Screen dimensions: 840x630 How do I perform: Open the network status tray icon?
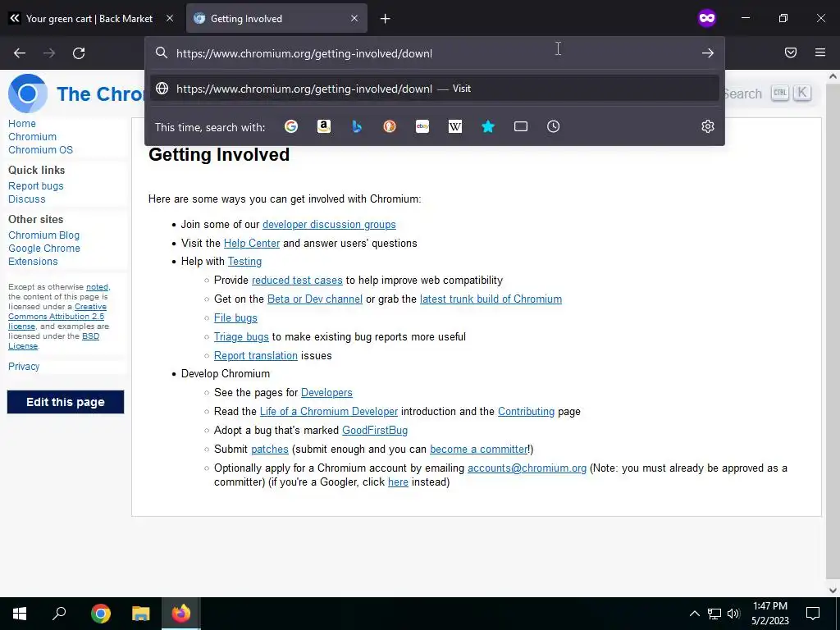point(714,614)
